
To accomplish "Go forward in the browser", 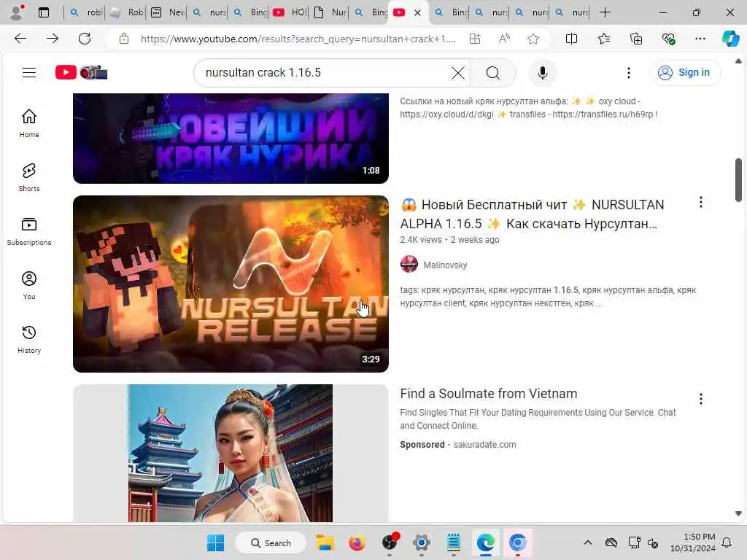I will 53,39.
